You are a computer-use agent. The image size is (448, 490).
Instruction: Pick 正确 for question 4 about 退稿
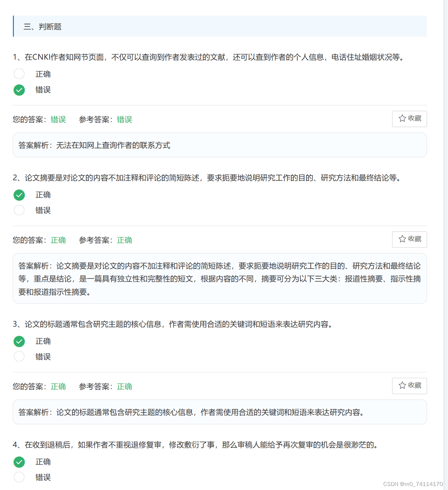pyautogui.click(x=19, y=462)
